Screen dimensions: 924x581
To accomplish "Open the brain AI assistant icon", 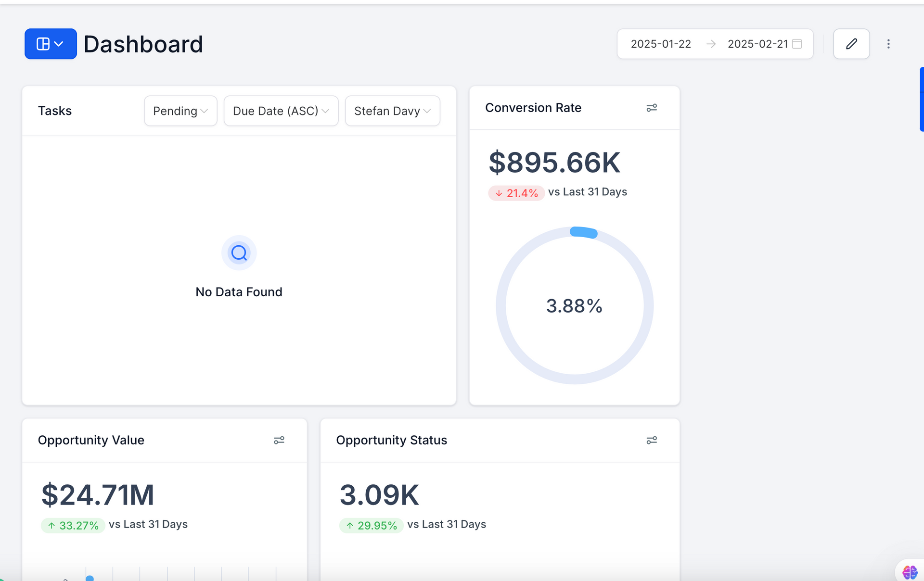I will (910, 572).
